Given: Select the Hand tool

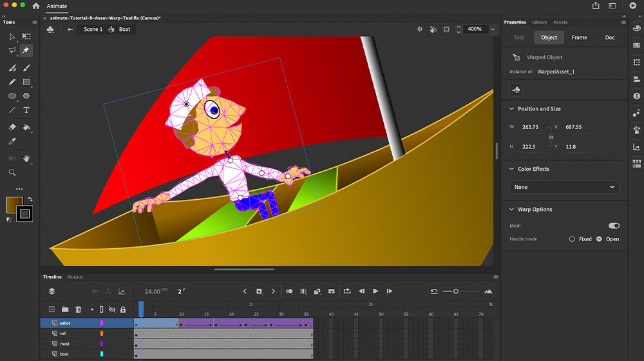Looking at the screenshot, I should [26, 159].
